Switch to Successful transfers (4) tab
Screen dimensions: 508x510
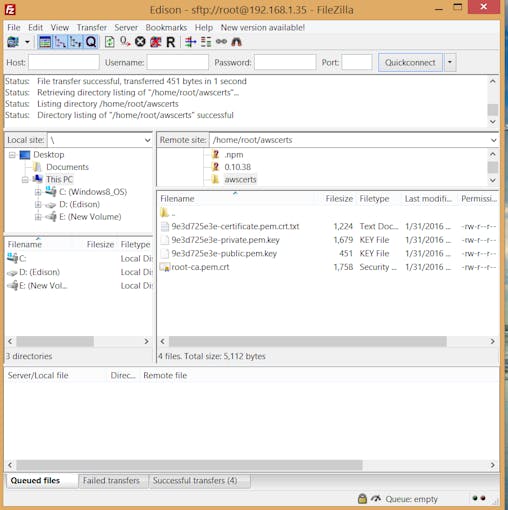click(x=199, y=481)
